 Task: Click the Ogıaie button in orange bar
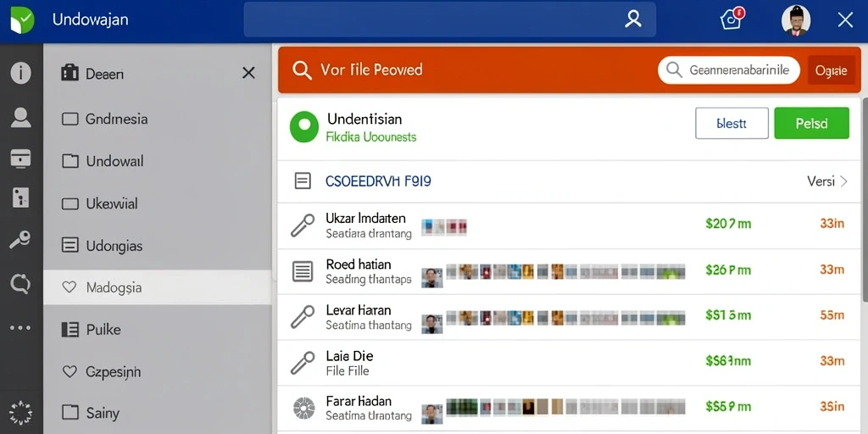[831, 70]
